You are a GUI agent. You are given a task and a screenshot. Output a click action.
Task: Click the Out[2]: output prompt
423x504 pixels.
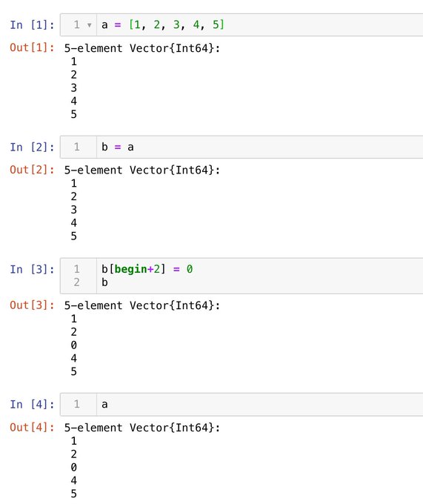(x=32, y=170)
